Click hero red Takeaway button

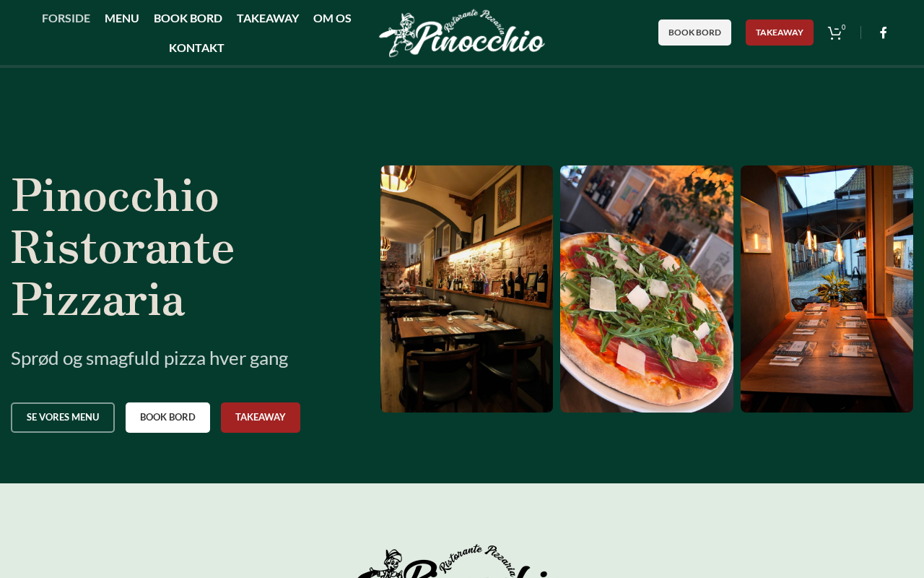(261, 418)
